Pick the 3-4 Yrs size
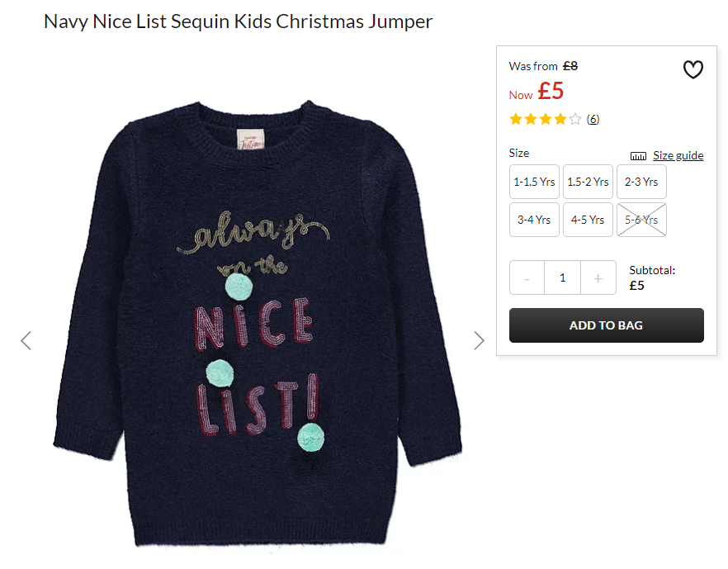728x569 pixels. [x=534, y=220]
